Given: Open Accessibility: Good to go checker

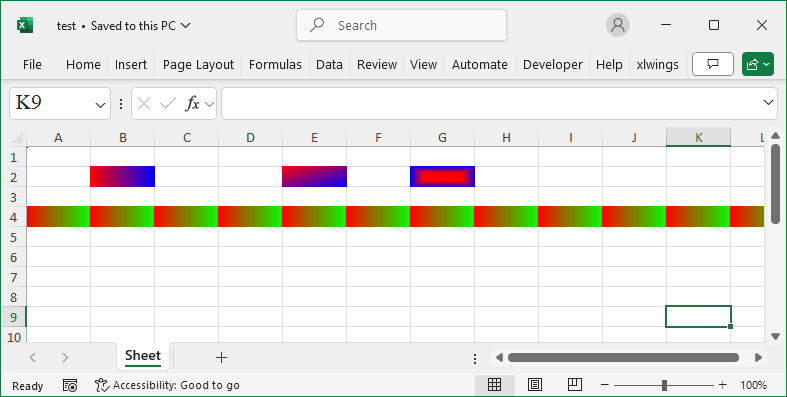Looking at the screenshot, I should click(x=167, y=385).
